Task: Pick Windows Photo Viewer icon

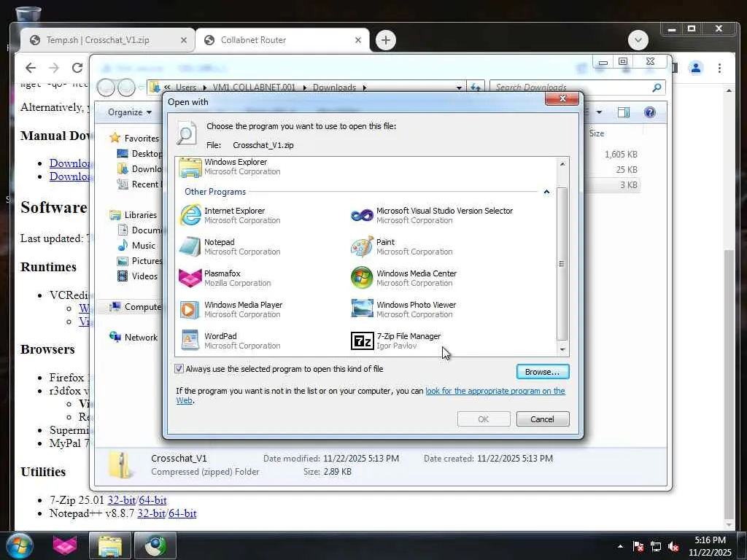Action: (x=362, y=308)
